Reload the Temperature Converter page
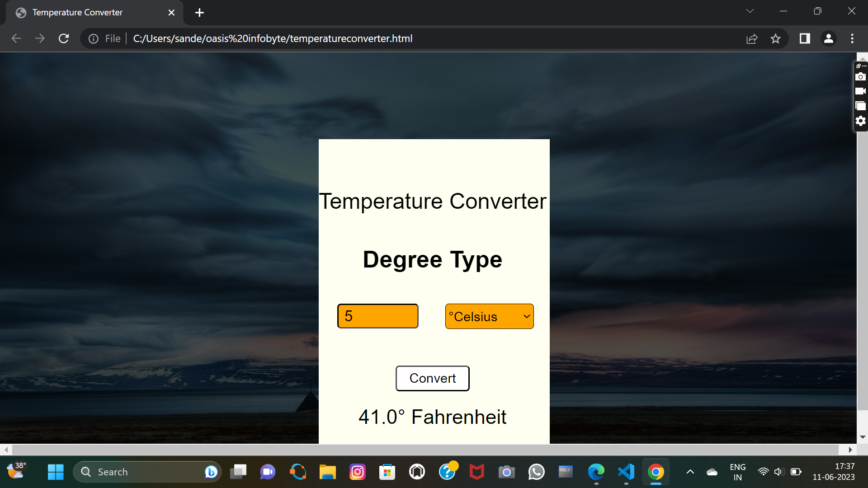The height and width of the screenshot is (488, 868). (x=63, y=38)
